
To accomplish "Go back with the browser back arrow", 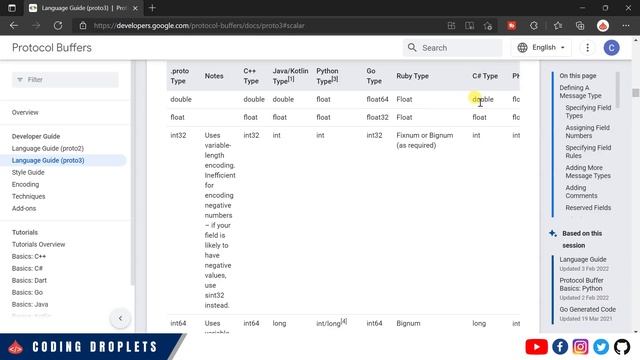I will tap(14, 25).
